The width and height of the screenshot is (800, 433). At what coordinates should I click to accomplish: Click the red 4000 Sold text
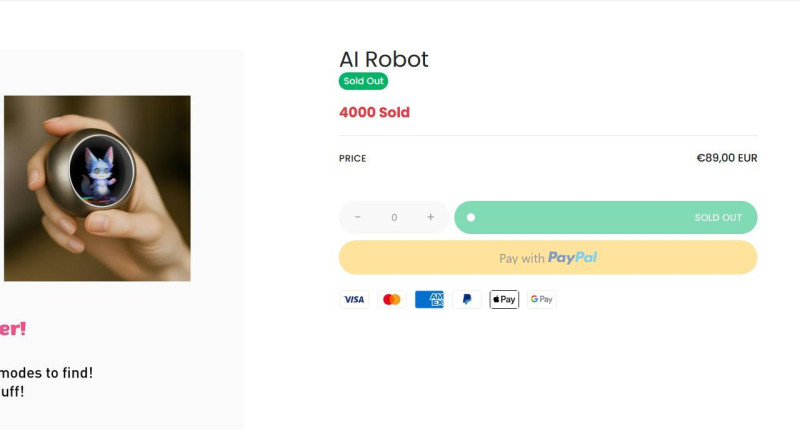pos(374,112)
